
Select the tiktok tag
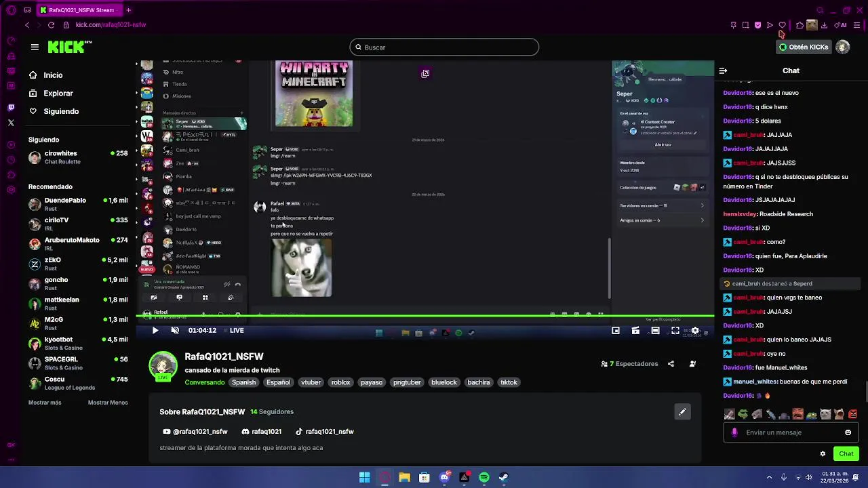point(509,382)
